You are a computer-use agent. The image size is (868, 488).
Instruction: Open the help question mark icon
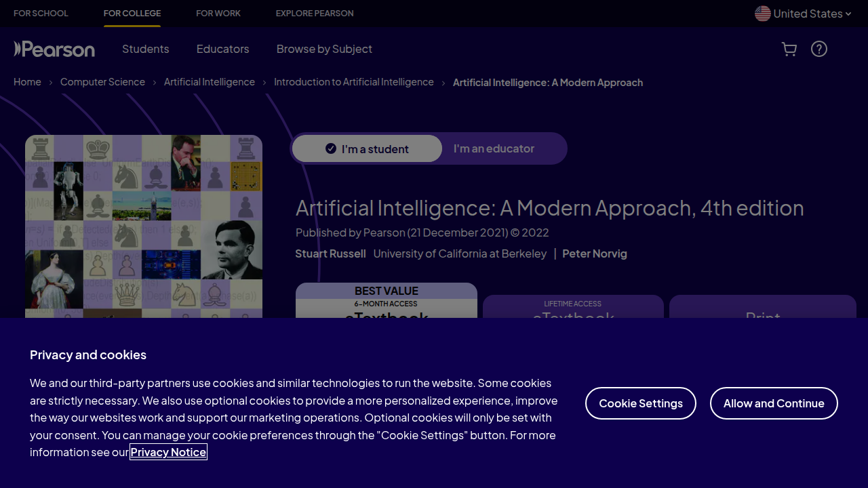[x=819, y=49]
